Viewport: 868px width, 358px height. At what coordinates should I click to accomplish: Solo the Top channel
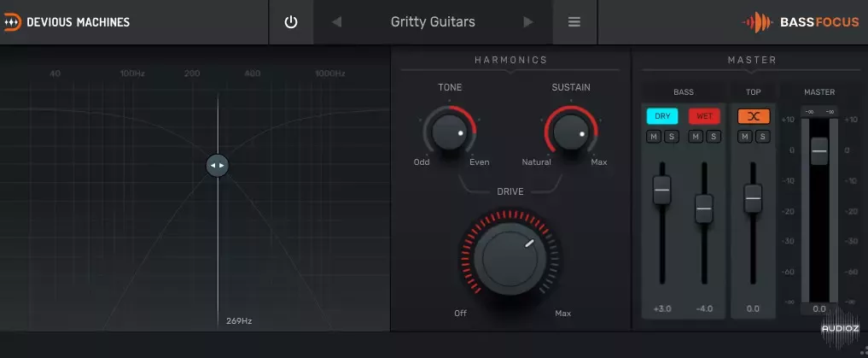[763, 137]
